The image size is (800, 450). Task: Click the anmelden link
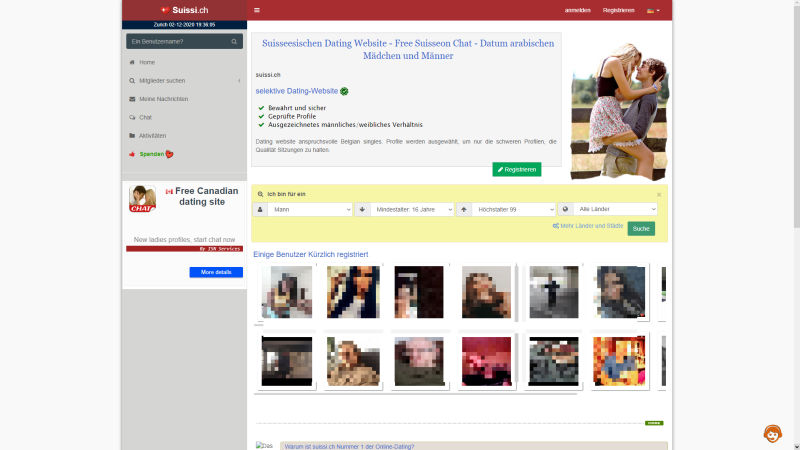pos(578,10)
